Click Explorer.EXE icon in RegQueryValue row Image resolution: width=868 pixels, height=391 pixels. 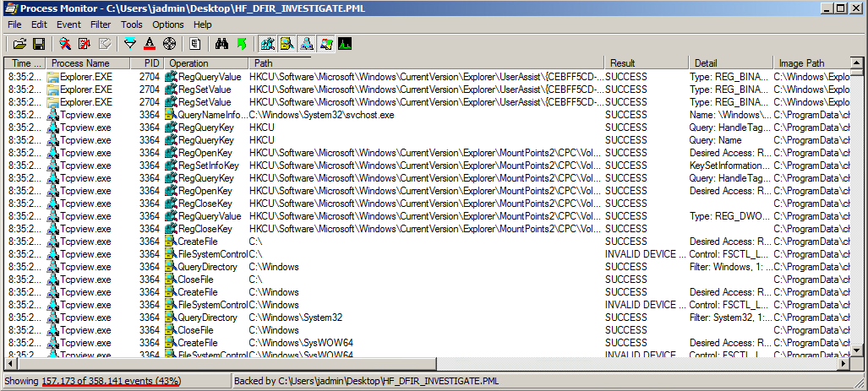tap(53, 76)
